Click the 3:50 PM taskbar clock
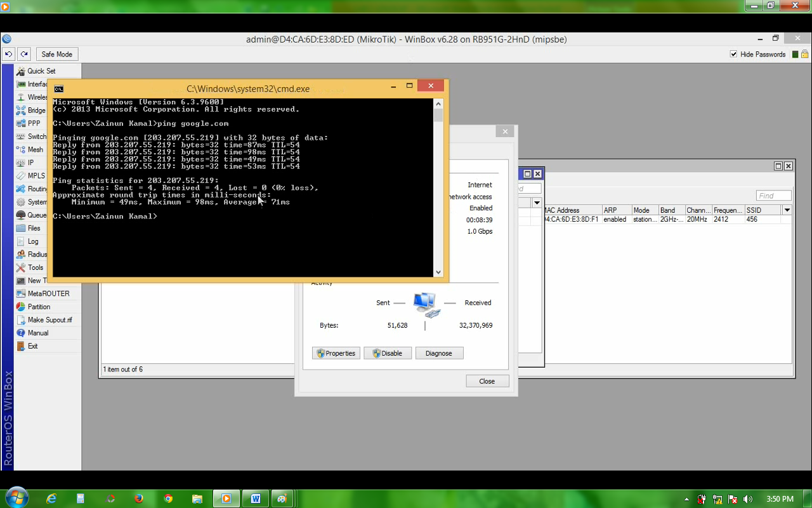Viewport: 812px width, 508px height. [x=780, y=499]
